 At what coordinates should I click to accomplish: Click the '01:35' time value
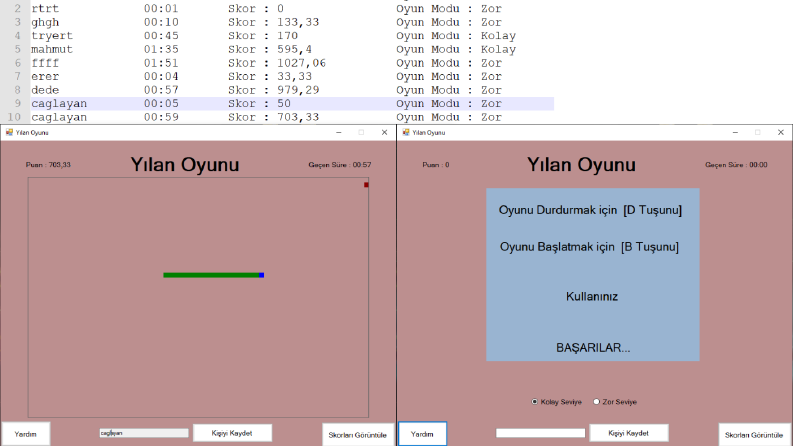[161, 50]
